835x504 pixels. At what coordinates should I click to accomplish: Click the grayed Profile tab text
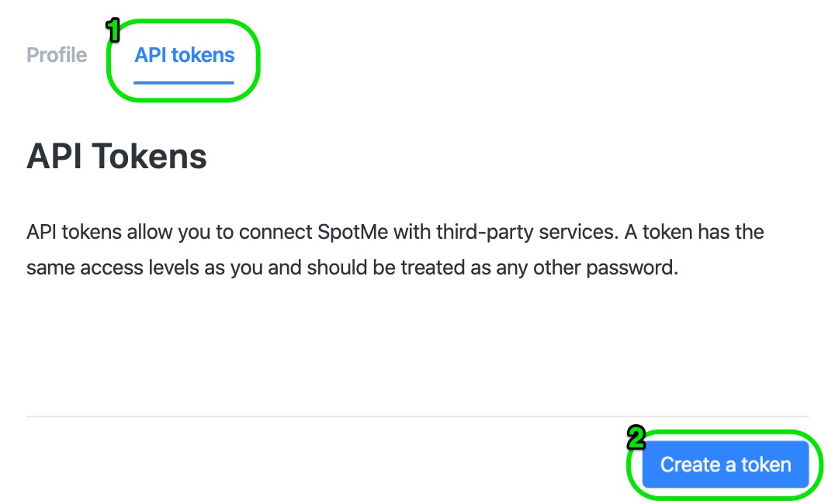57,54
